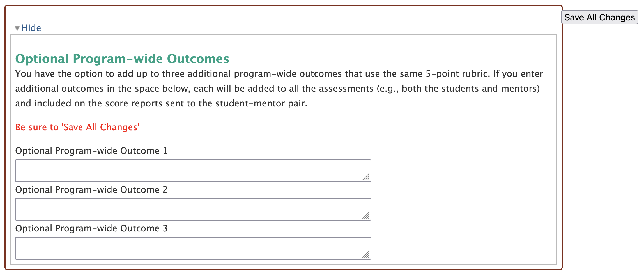Click the "Optional Program-wide Outcome 1" label
The image size is (644, 278).
click(x=91, y=151)
